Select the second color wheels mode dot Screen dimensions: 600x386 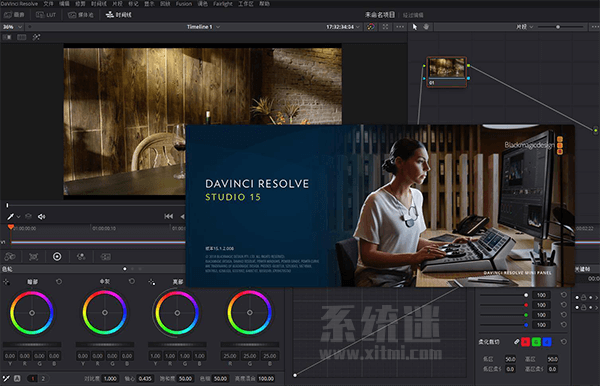pyautogui.click(x=132, y=269)
